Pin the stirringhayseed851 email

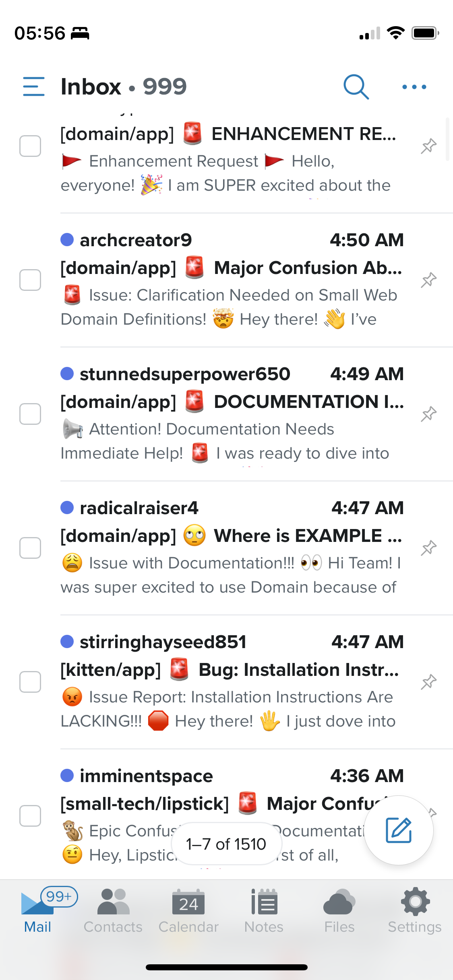point(429,681)
